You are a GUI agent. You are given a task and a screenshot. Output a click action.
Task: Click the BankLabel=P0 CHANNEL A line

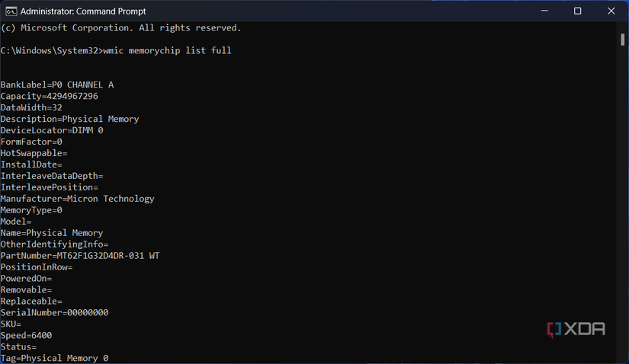pyautogui.click(x=57, y=85)
